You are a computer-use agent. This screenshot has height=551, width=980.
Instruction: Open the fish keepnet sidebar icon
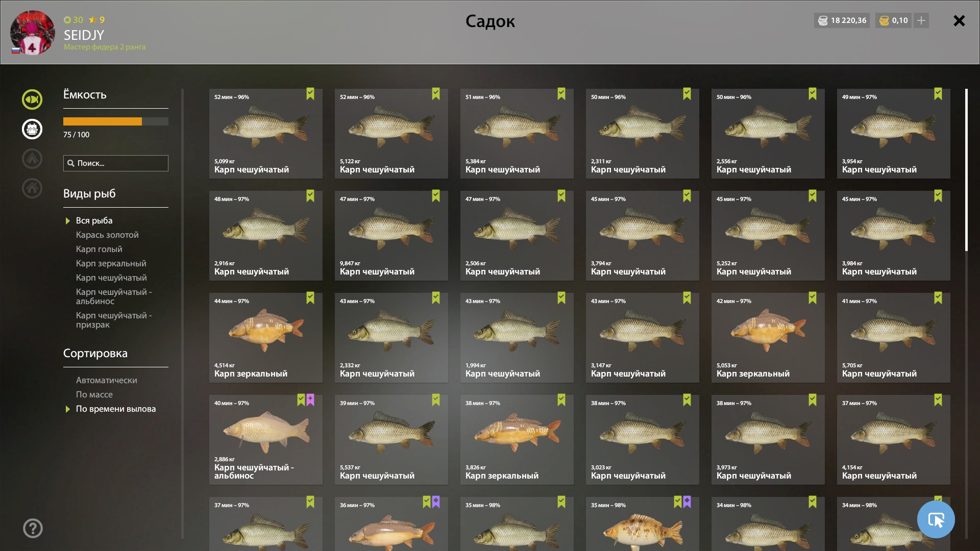(x=32, y=99)
